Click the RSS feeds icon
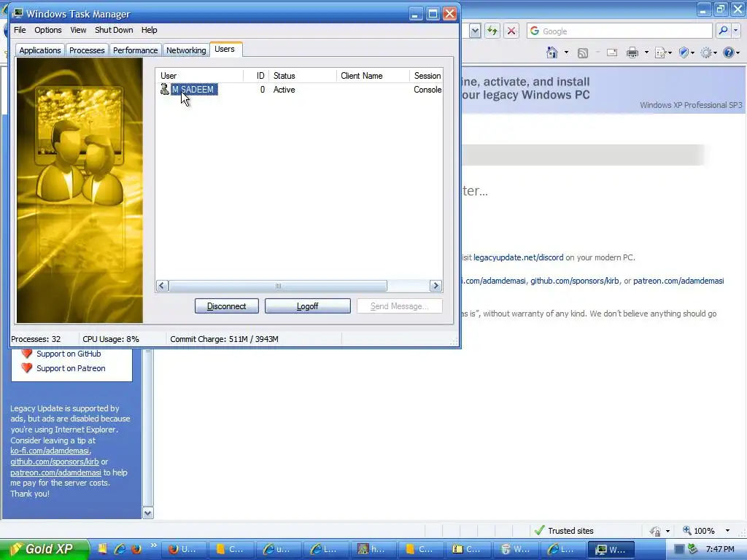This screenshot has width=747, height=560. click(x=582, y=52)
